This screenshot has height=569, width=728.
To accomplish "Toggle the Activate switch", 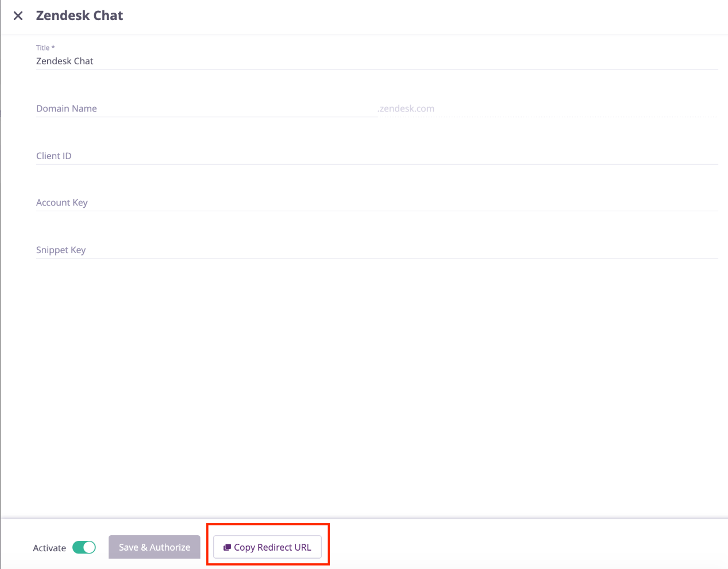I will tap(84, 548).
